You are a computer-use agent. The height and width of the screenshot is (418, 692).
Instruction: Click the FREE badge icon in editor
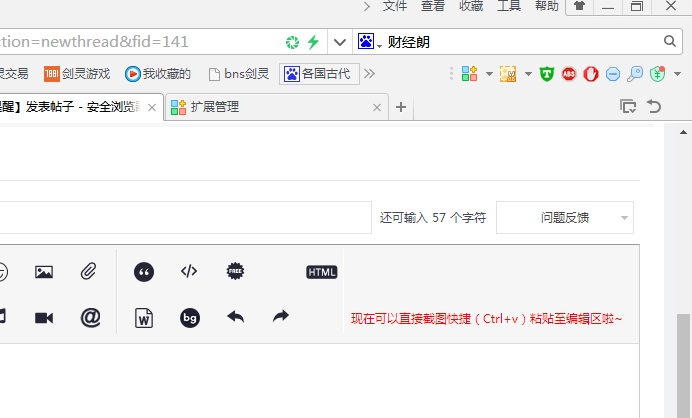click(235, 271)
